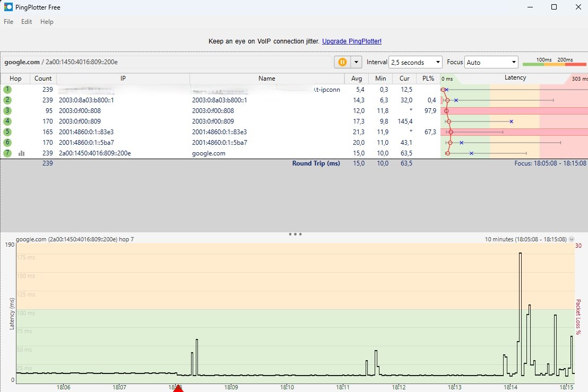Click the Name column header

pyautogui.click(x=267, y=79)
